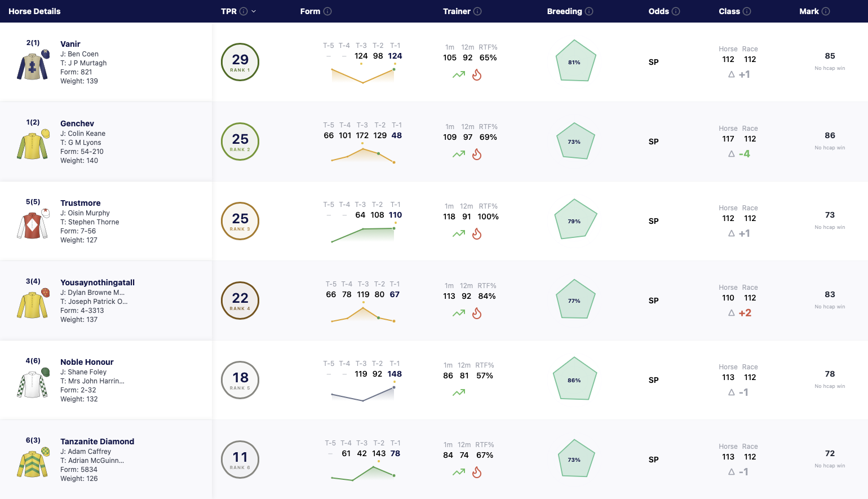868x499 pixels.
Task: Click Noble Honour's trainer trend arrow icon
Action: pos(459,392)
